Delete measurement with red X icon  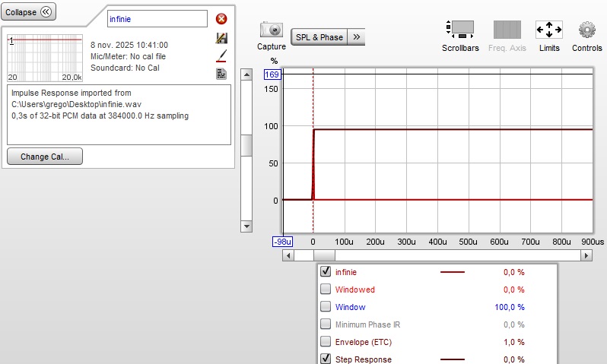[x=221, y=18]
